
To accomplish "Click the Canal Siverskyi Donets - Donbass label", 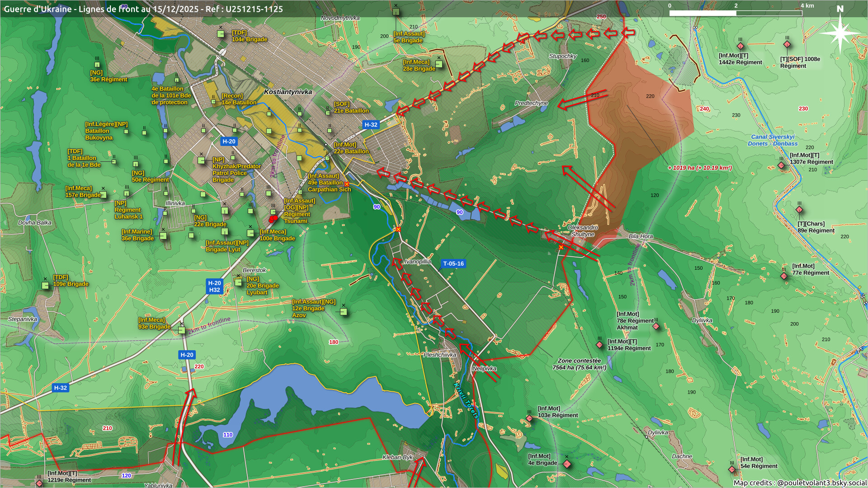I will point(772,140).
